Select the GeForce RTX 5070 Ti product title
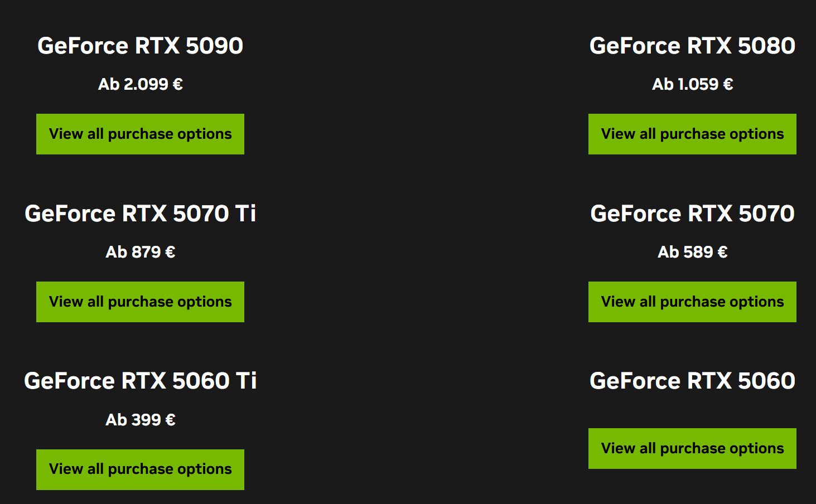 [140, 214]
